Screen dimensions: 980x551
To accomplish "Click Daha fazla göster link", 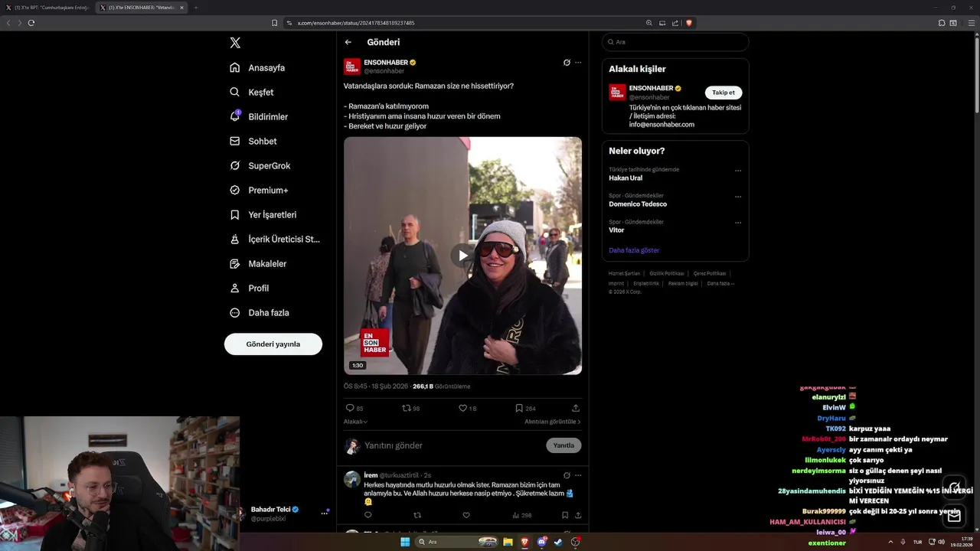I will coord(634,250).
